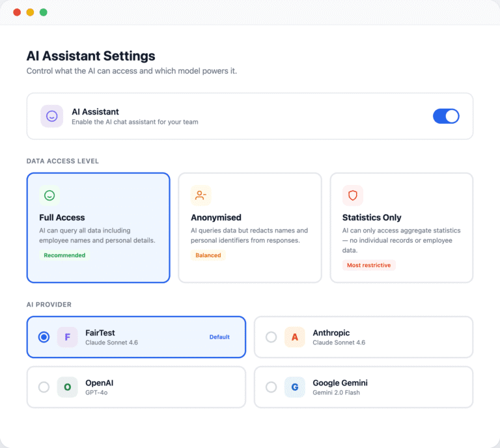Image resolution: width=500 pixels, height=448 pixels.
Task: Click the red Statistics Only shield icon
Action: 353,195
